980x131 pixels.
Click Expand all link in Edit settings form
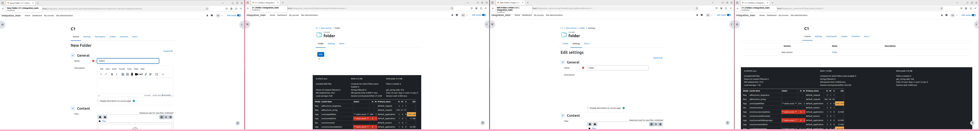point(658,58)
